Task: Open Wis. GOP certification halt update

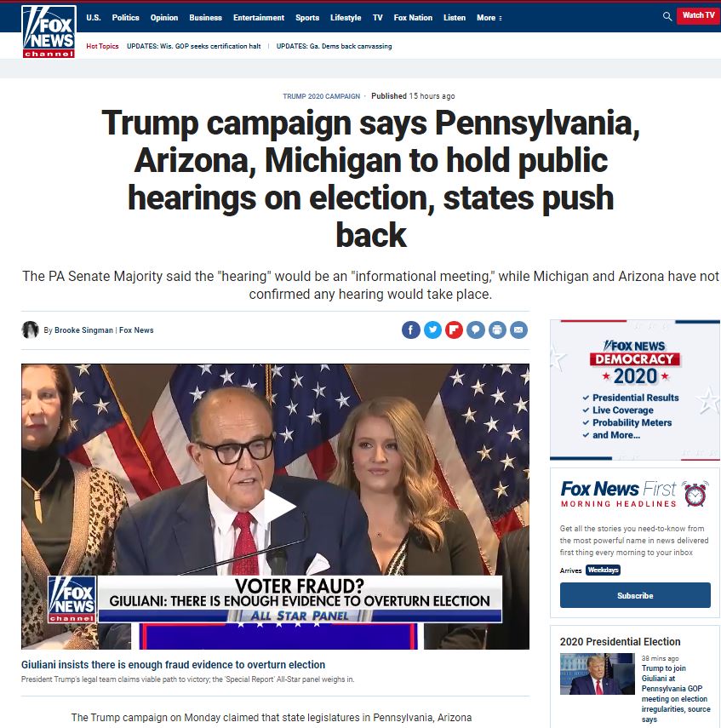Action: click(193, 46)
